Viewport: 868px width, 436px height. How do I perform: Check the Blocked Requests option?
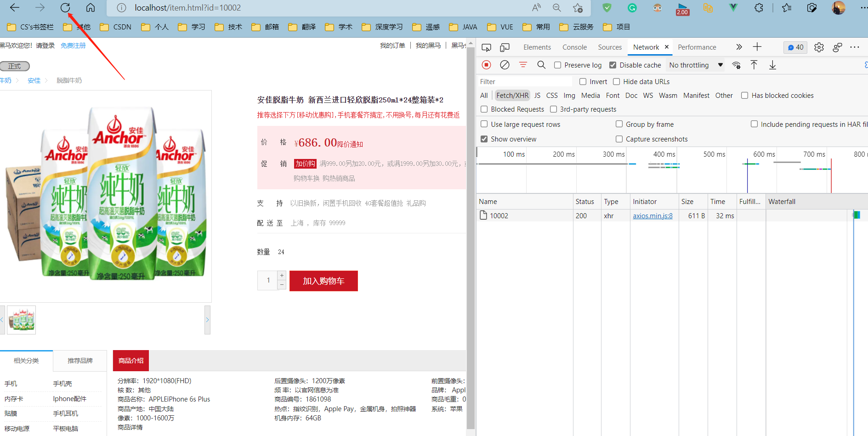coord(484,109)
